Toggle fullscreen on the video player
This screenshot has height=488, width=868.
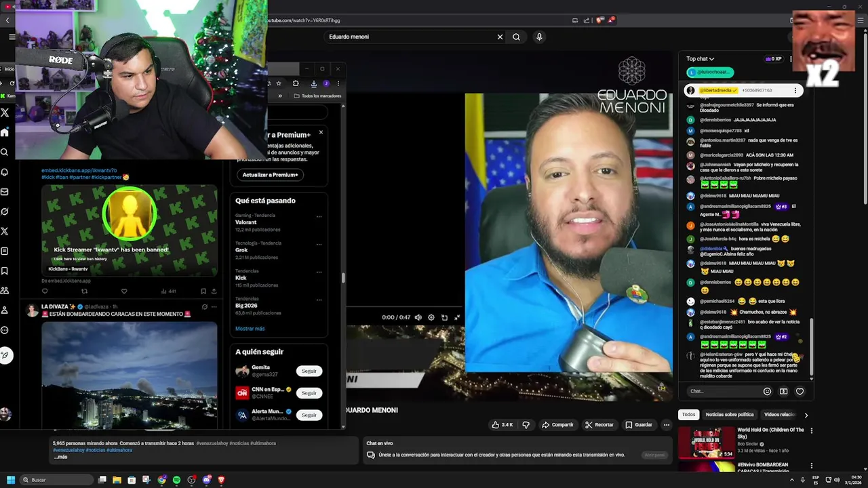click(x=457, y=317)
